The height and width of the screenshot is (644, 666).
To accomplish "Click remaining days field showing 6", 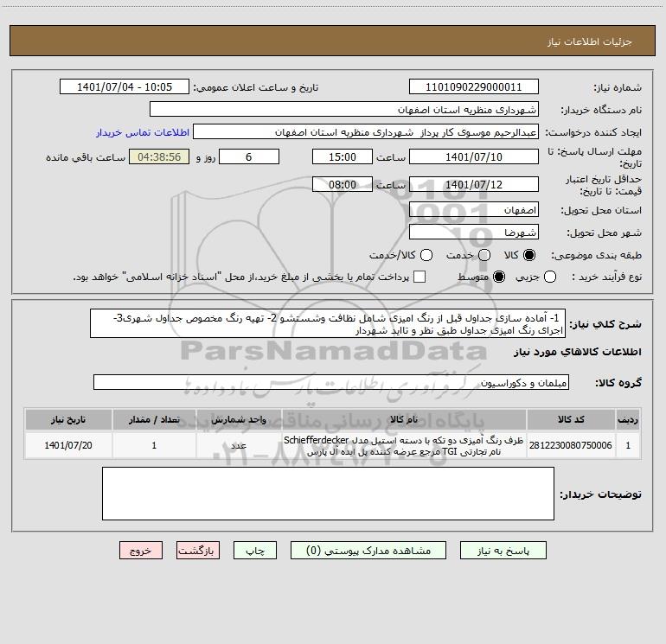I will (x=249, y=156).
